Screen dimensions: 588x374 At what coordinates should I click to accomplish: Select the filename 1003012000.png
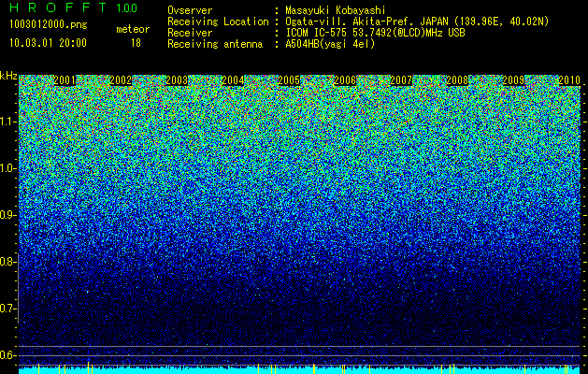49,24
